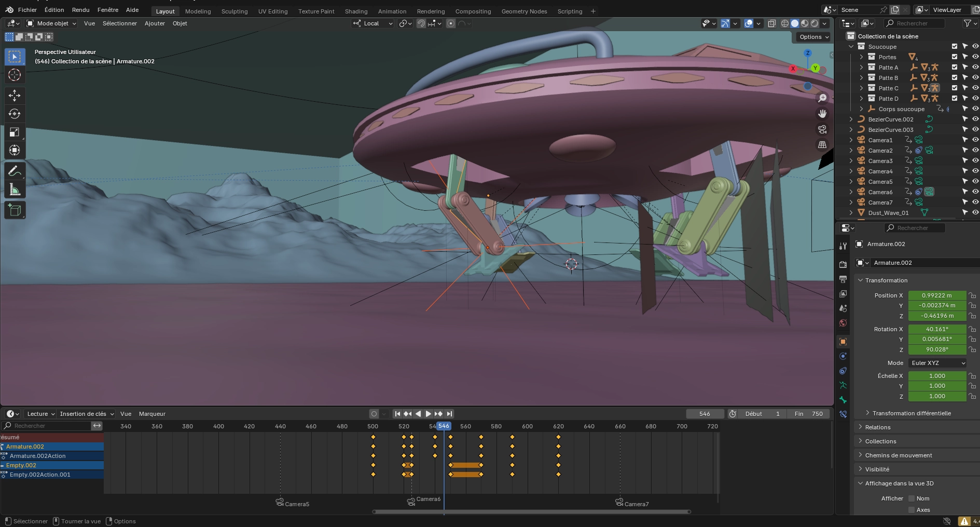Activate the 3D Cursor tool
980x527 pixels.
[x=15, y=75]
